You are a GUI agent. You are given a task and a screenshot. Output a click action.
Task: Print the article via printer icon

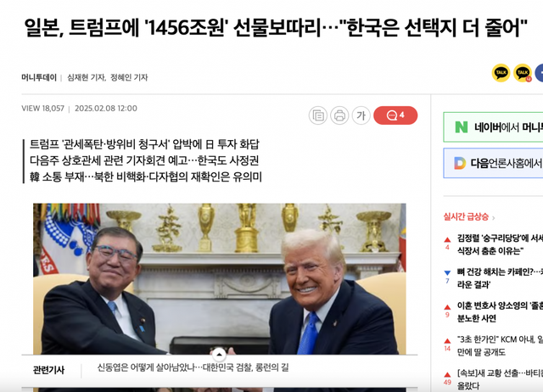pos(339,115)
